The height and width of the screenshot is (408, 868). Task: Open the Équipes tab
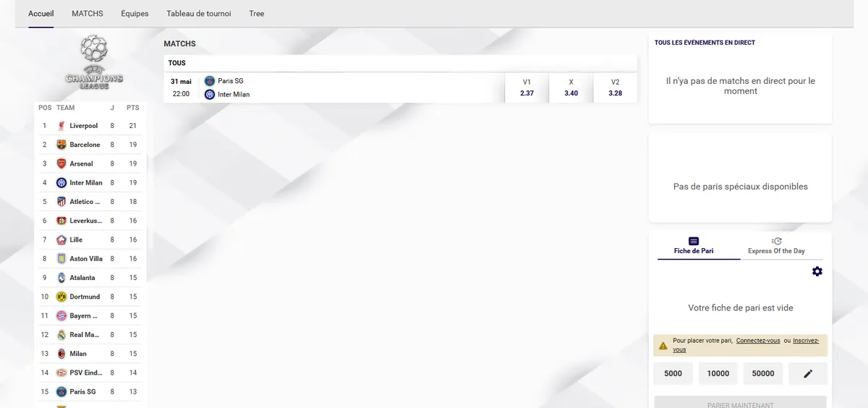click(135, 14)
